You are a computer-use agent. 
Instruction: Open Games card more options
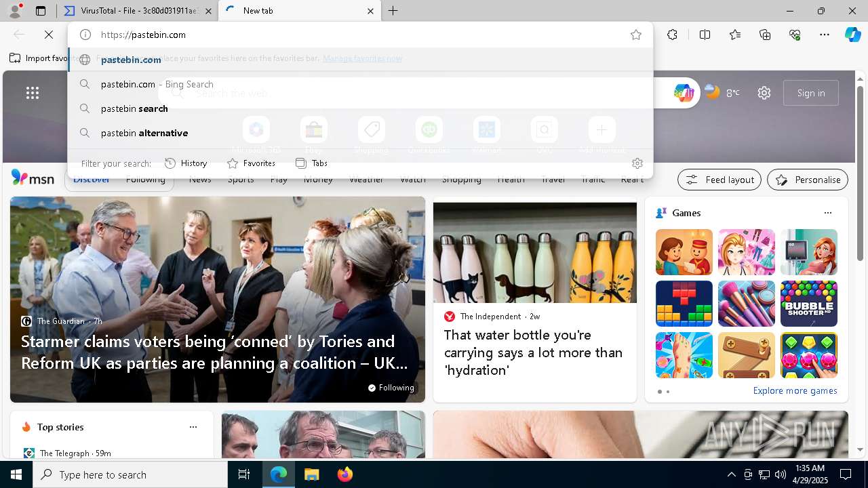(827, 213)
